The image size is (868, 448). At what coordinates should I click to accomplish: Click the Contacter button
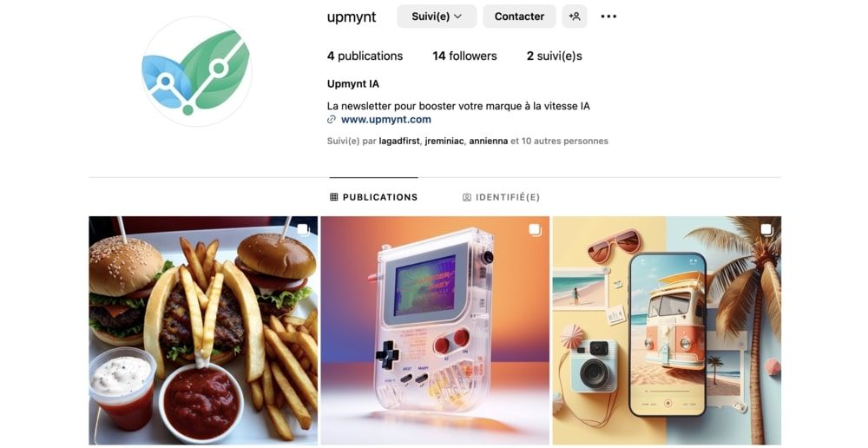[x=519, y=16]
